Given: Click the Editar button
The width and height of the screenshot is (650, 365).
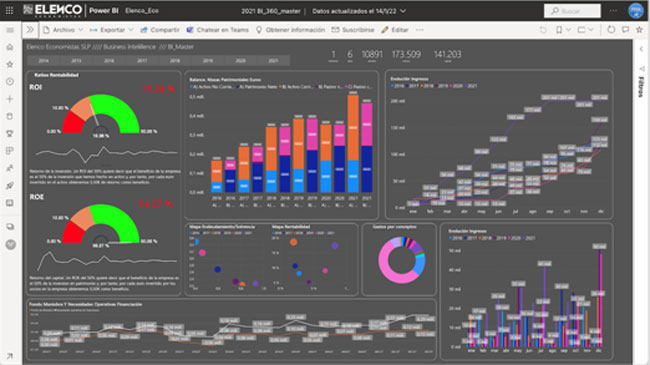Looking at the screenshot, I should pyautogui.click(x=395, y=30).
